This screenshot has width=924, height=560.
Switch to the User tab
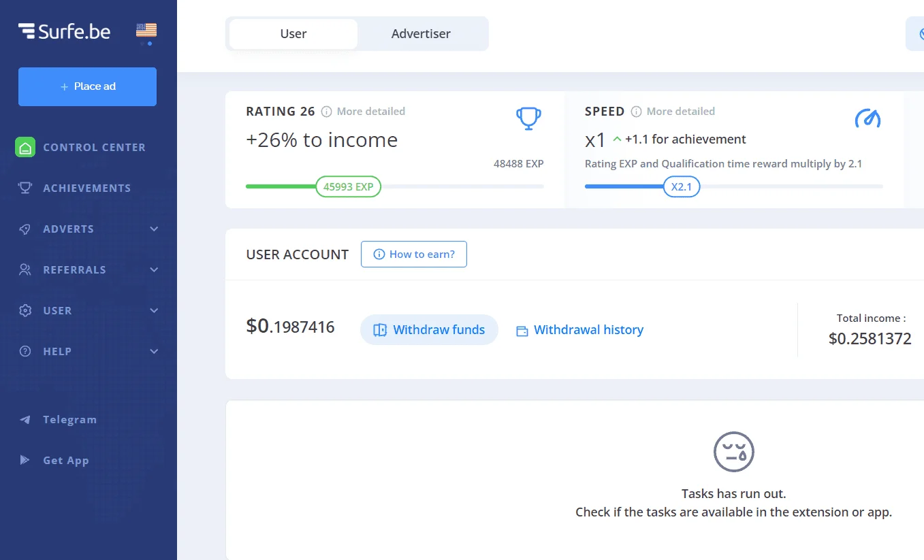coord(293,33)
